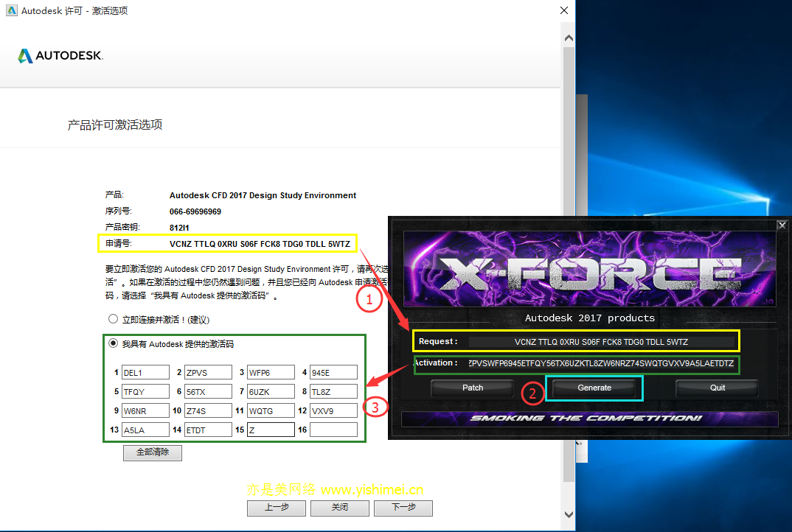The width and height of the screenshot is (792, 532).
Task: Click activation code field 10 containing Z74S
Action: [208, 411]
